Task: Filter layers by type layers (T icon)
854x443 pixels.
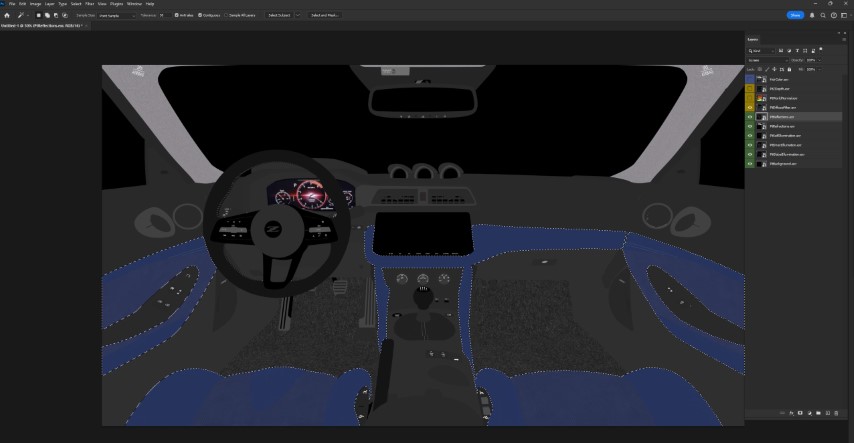Action: tap(796, 50)
